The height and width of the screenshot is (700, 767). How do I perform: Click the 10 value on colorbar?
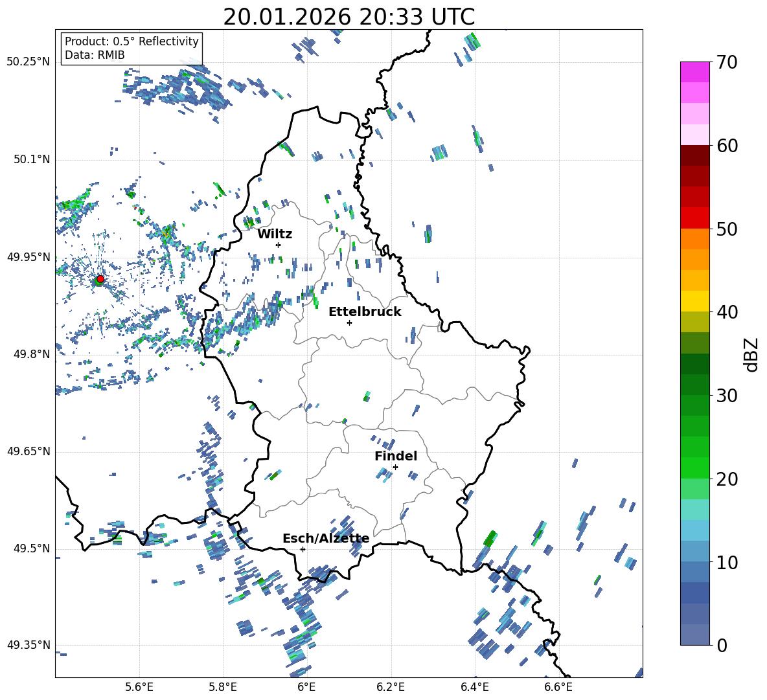727,562
